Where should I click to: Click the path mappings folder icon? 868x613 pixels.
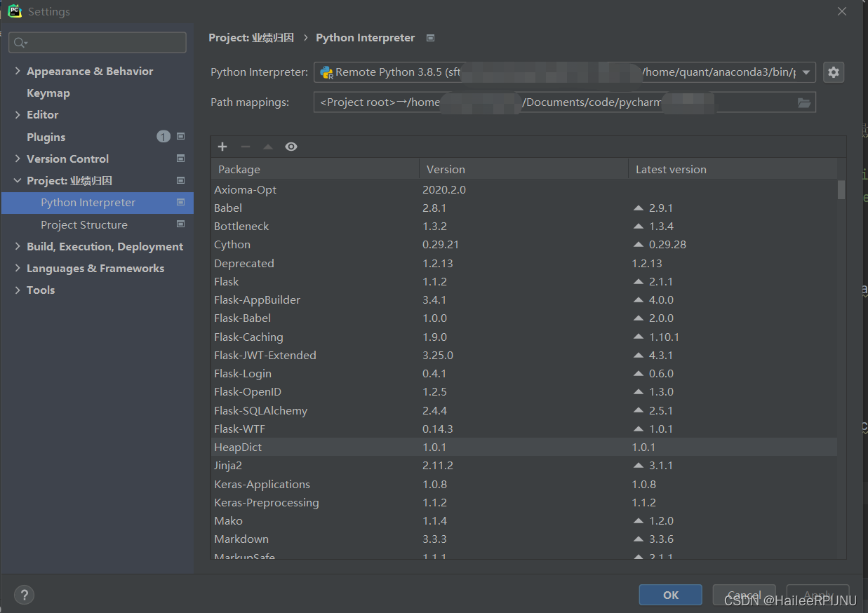coord(804,102)
